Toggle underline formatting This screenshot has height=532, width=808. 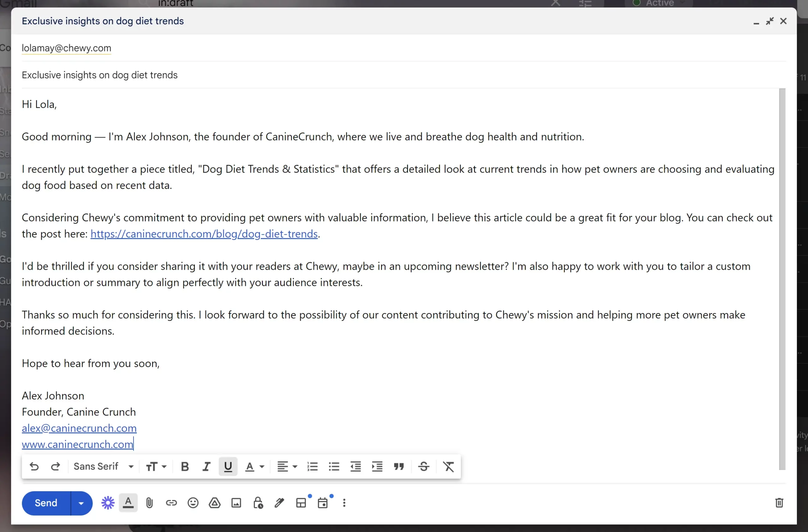pyautogui.click(x=228, y=466)
